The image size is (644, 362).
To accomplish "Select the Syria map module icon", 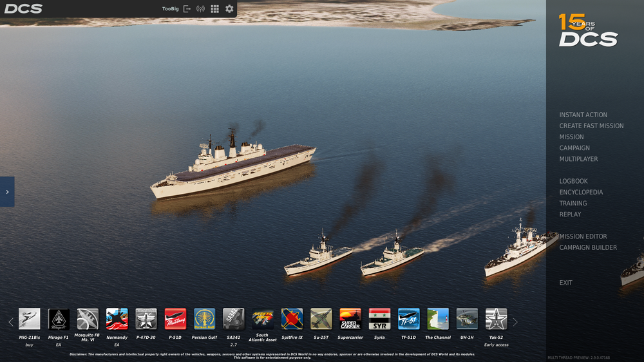I will coord(379,319).
